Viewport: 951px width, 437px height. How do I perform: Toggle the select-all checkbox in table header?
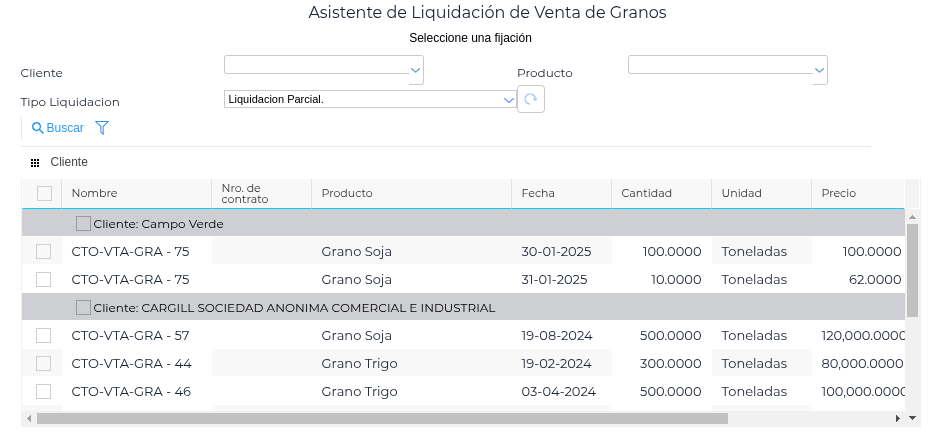coord(44,193)
